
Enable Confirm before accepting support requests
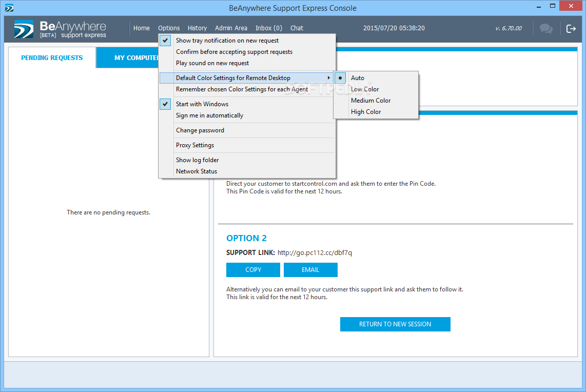[247, 52]
